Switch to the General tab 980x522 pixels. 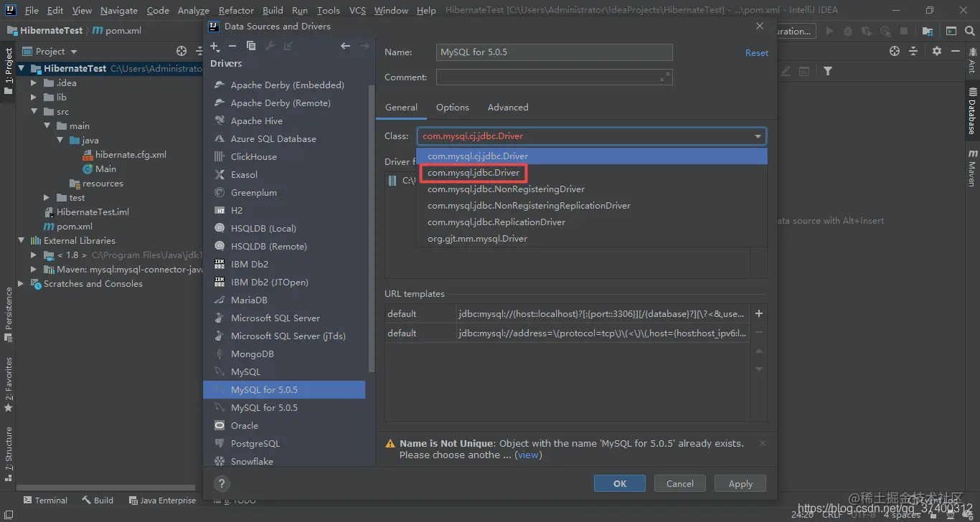point(401,107)
